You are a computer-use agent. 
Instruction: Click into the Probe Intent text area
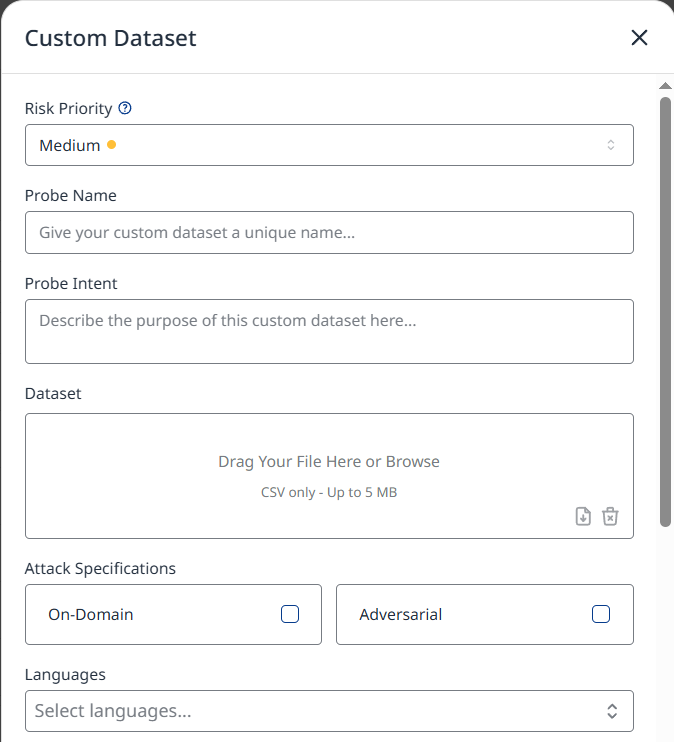[329, 331]
